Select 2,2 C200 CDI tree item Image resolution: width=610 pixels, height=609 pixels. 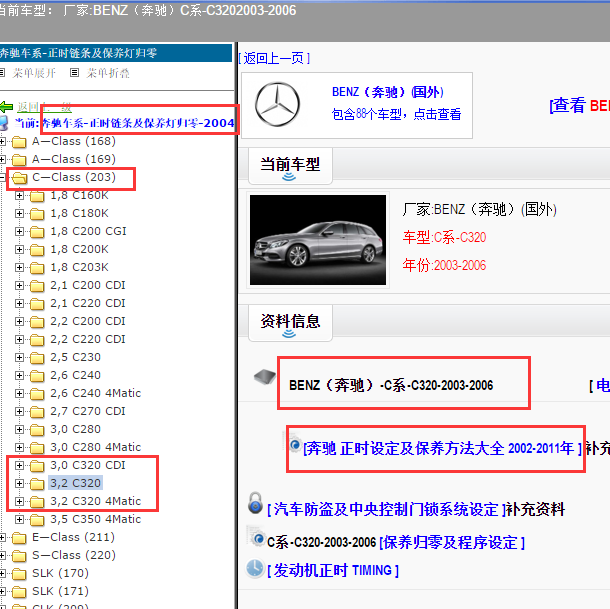coord(88,321)
